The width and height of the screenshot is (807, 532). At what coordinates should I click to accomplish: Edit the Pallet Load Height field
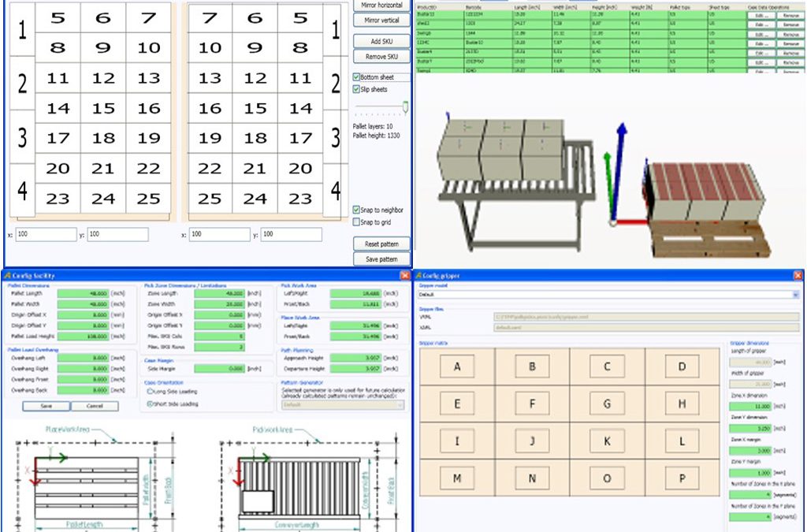pyautogui.click(x=83, y=336)
